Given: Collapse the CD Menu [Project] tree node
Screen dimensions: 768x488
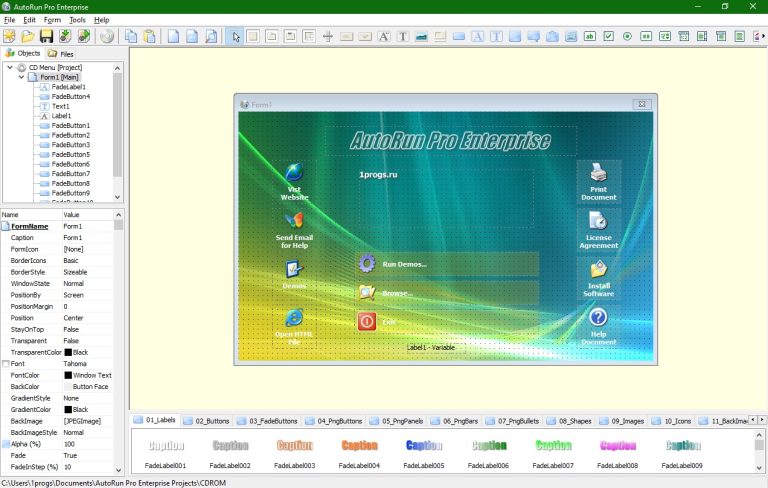Looking at the screenshot, I should pyautogui.click(x=10, y=67).
